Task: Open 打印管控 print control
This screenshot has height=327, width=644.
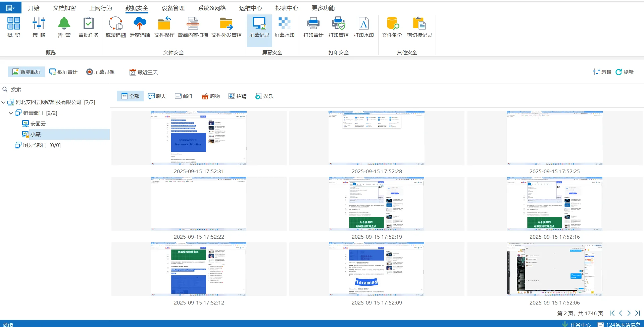Action: click(x=339, y=27)
